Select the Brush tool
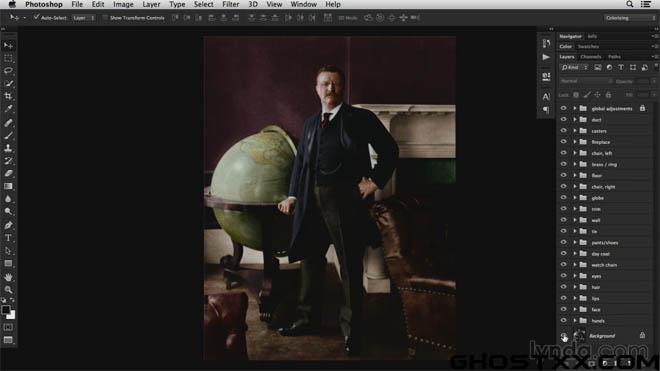The image size is (660, 371). (x=8, y=135)
